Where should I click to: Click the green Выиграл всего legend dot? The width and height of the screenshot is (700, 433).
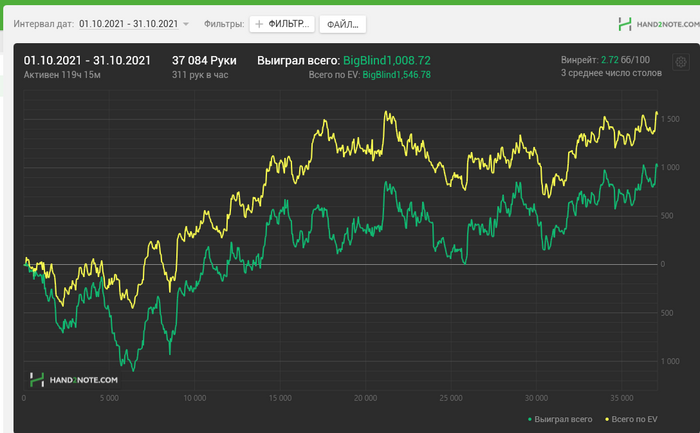click(x=529, y=420)
